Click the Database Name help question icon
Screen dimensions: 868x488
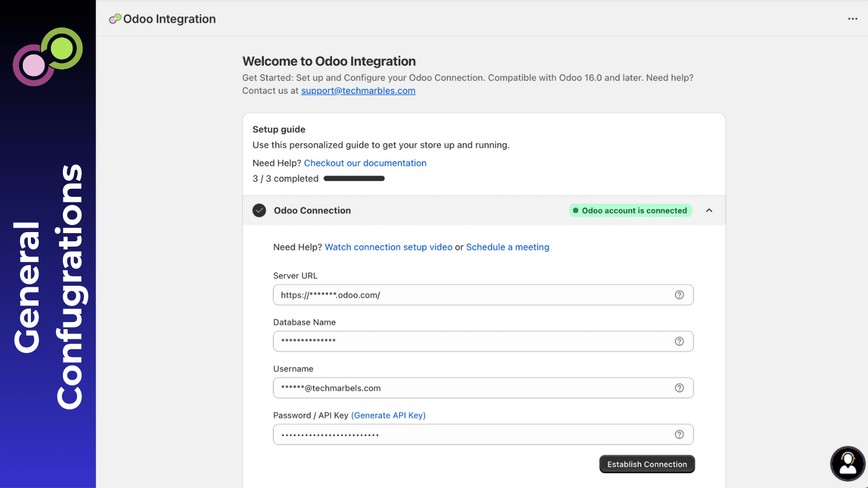tap(679, 342)
